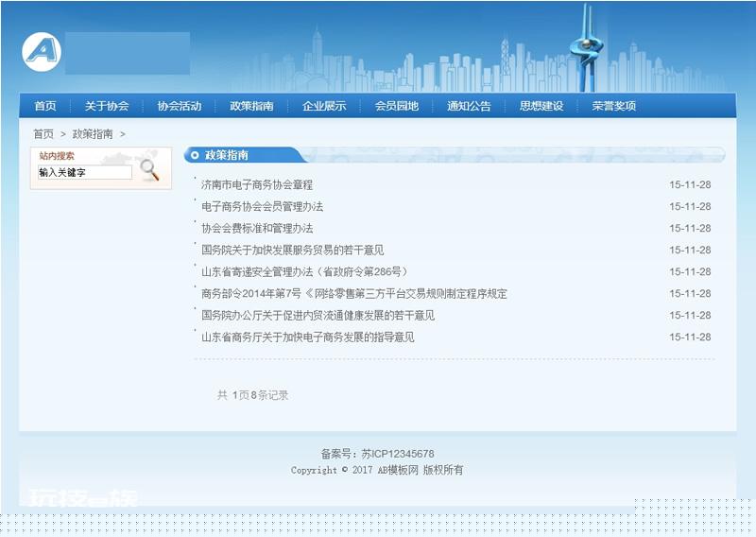Focus the 输入关键字 search field
This screenshot has width=756, height=537.
(85, 172)
